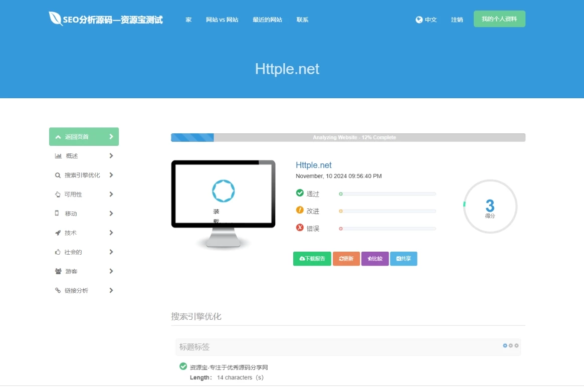
Task: Click the globe language icon
Action: (x=419, y=20)
